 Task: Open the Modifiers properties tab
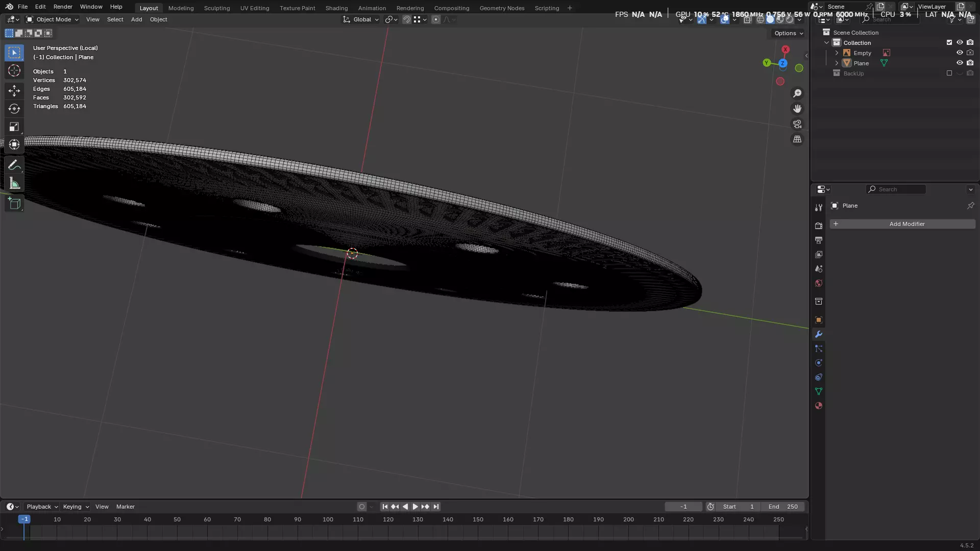click(819, 334)
